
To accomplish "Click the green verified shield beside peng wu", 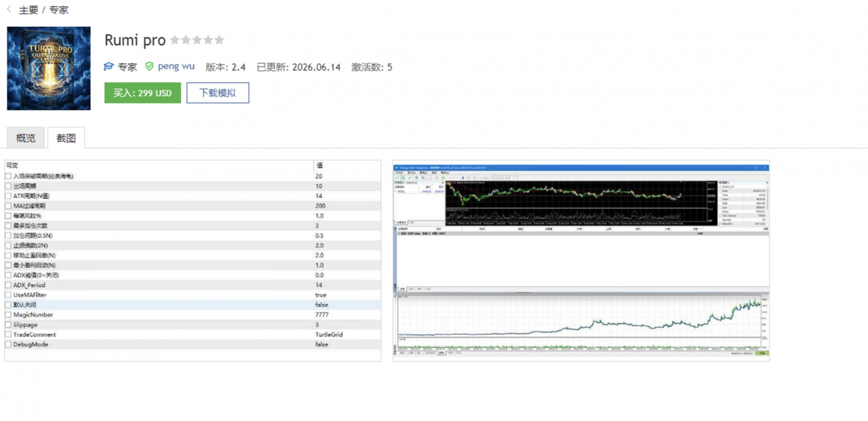I will pos(149,67).
